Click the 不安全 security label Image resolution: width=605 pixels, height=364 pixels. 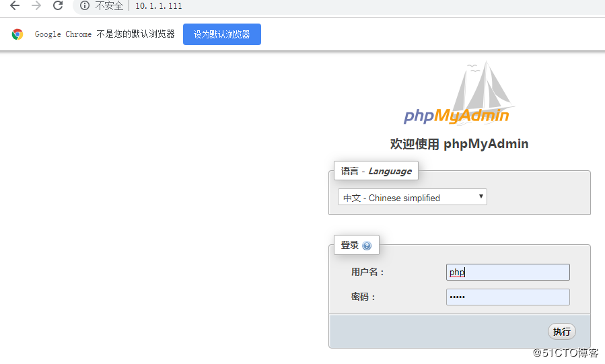click(109, 6)
